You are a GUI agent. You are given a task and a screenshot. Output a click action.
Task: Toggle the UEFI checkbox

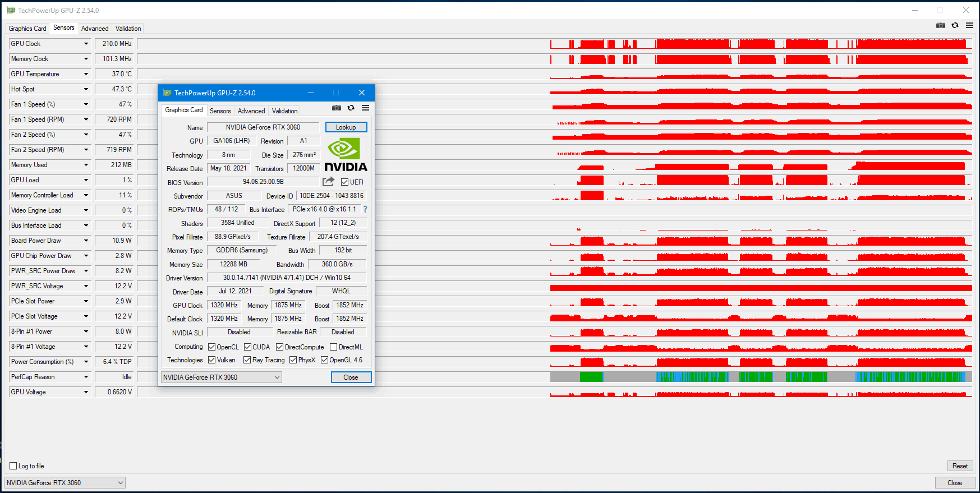coord(344,182)
